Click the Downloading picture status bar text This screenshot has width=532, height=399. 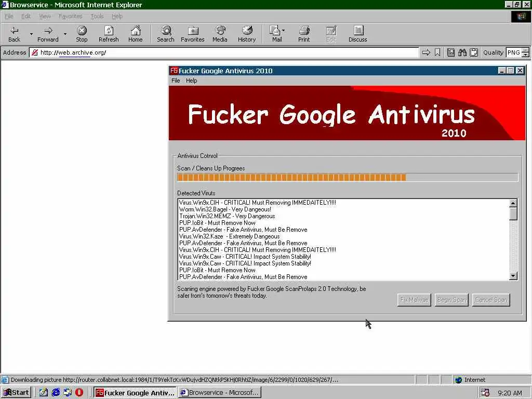[x=175, y=380]
